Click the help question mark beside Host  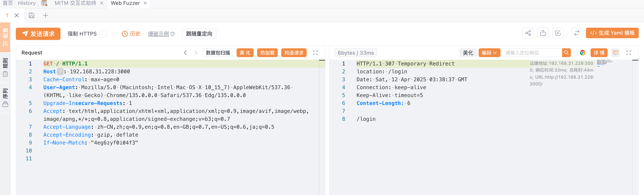pos(60,72)
